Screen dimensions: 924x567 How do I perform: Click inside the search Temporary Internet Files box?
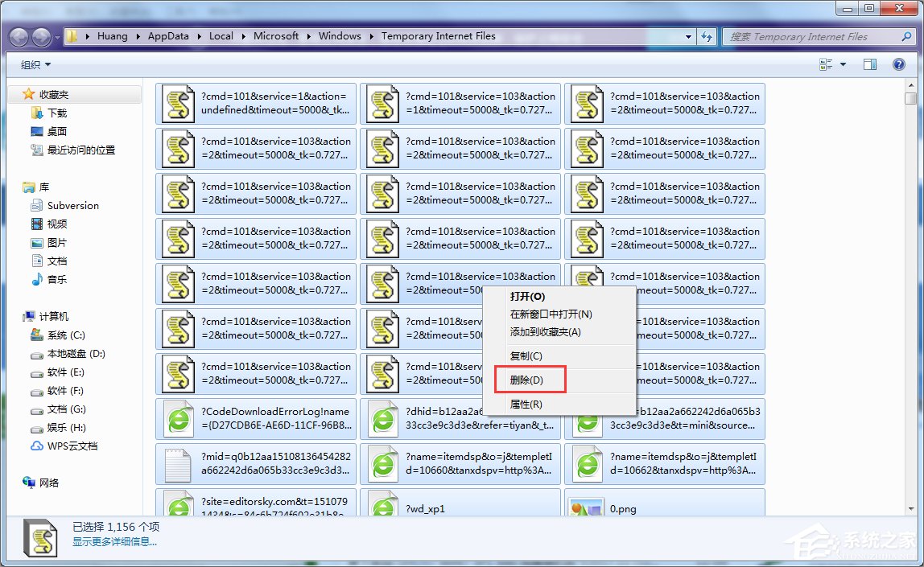tap(813, 36)
